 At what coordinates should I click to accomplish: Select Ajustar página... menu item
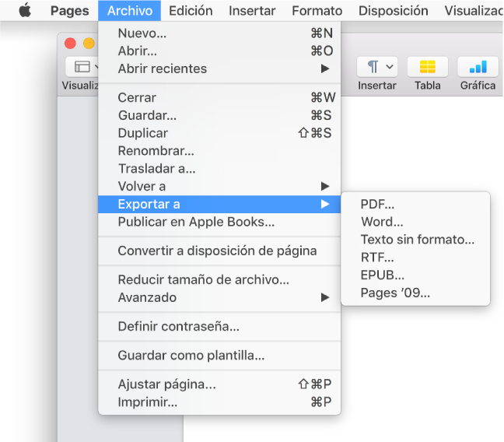(219, 384)
